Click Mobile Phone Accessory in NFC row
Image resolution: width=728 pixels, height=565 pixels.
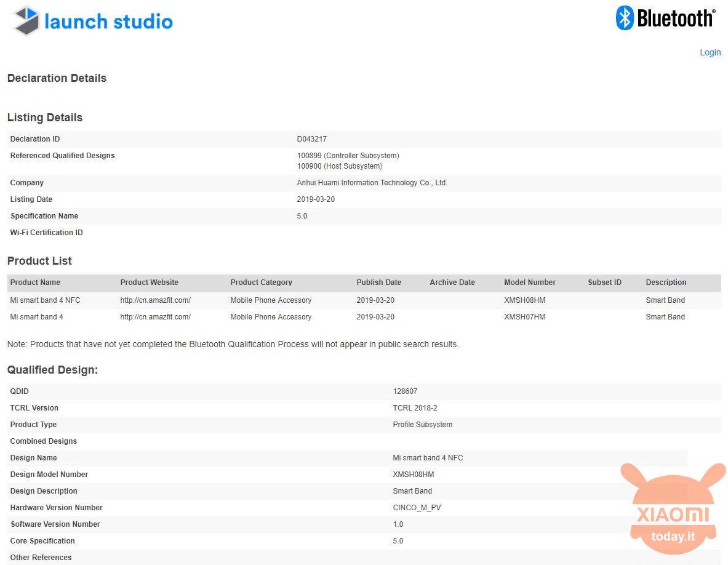pos(271,300)
